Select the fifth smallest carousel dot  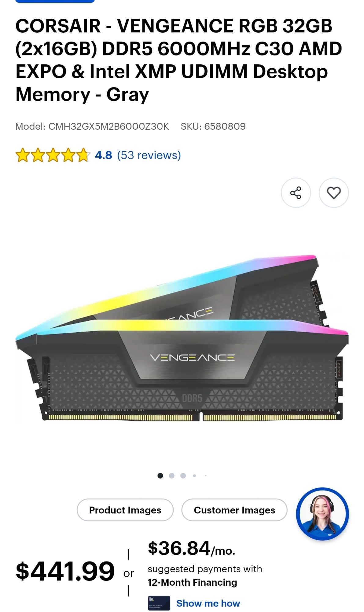pos(206,476)
